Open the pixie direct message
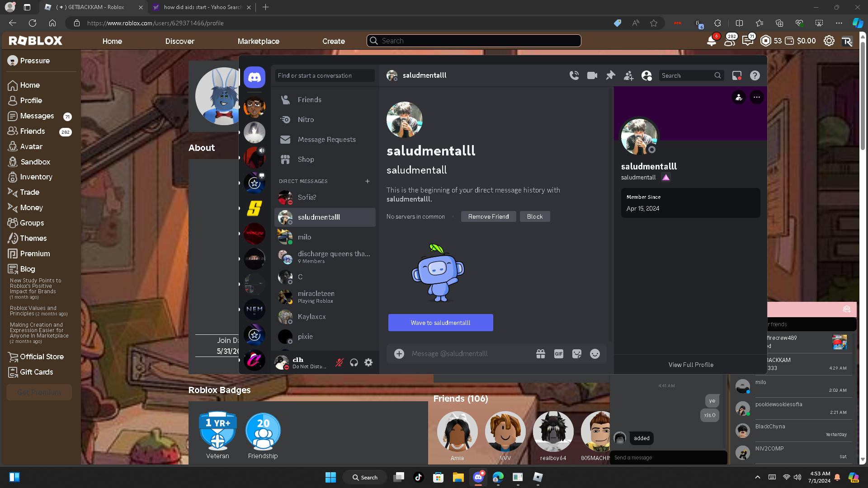868x488 pixels. click(325, 337)
